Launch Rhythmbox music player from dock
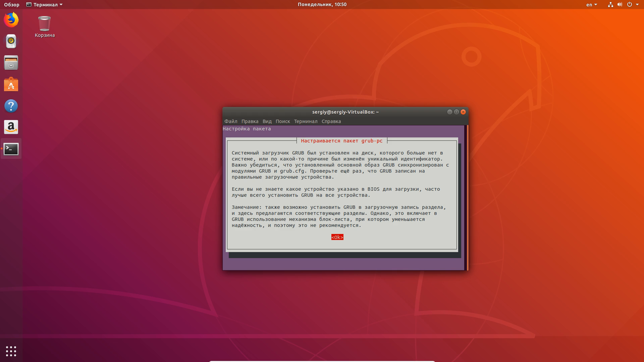The image size is (644, 362). [x=11, y=41]
